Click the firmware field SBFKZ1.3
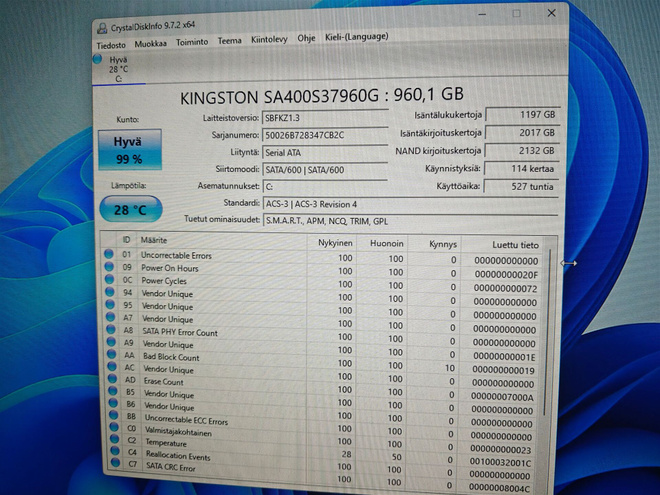The image size is (660, 495). point(325,117)
